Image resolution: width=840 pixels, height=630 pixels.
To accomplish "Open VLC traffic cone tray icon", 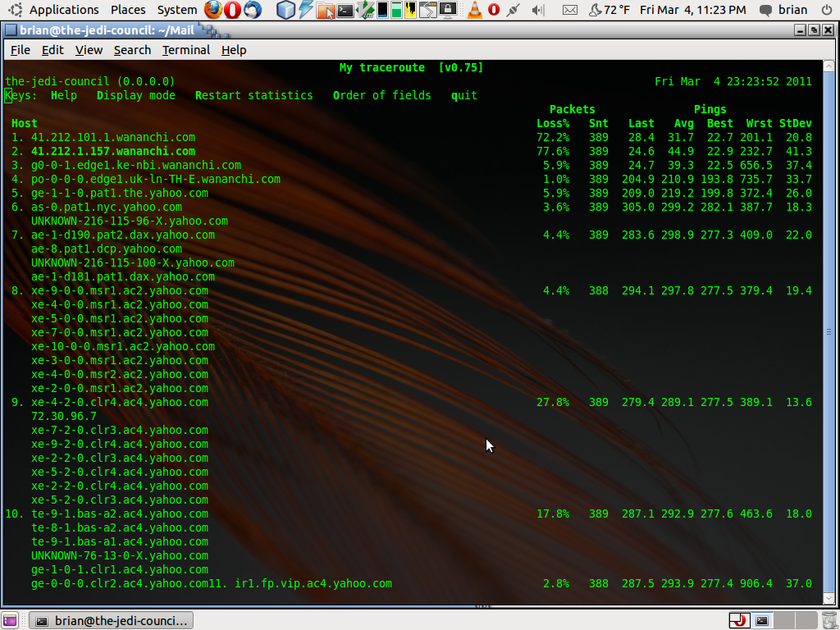I will click(x=475, y=10).
